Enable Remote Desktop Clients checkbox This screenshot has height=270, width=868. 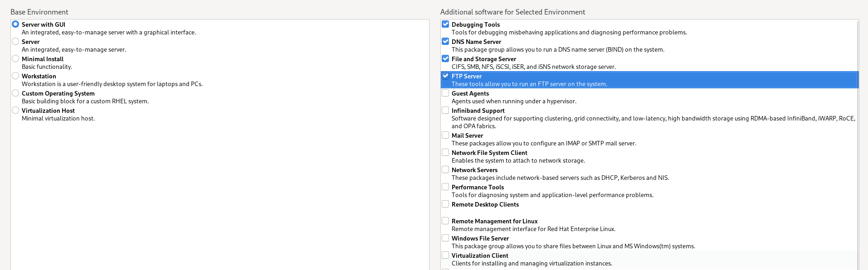coord(445,204)
